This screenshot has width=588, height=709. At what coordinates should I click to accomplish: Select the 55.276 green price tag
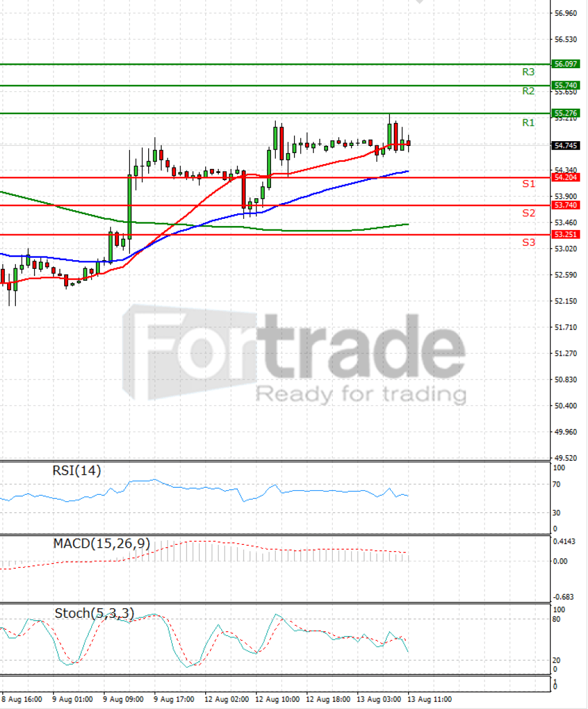tap(566, 112)
